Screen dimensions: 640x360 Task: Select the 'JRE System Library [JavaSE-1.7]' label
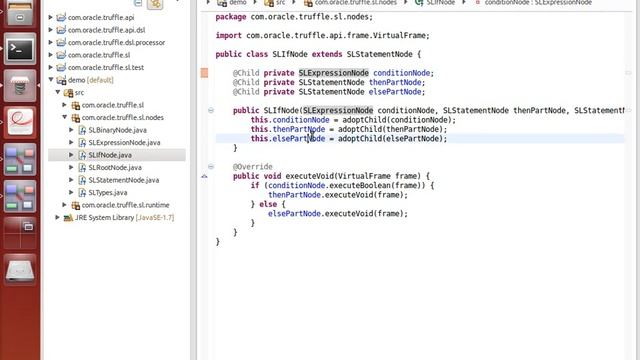pos(124,218)
